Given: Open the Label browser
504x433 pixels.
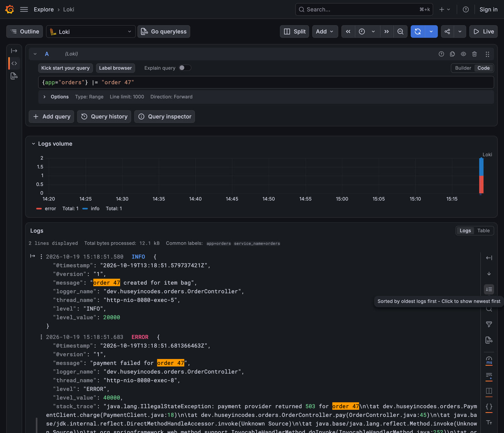Looking at the screenshot, I should 116,68.
